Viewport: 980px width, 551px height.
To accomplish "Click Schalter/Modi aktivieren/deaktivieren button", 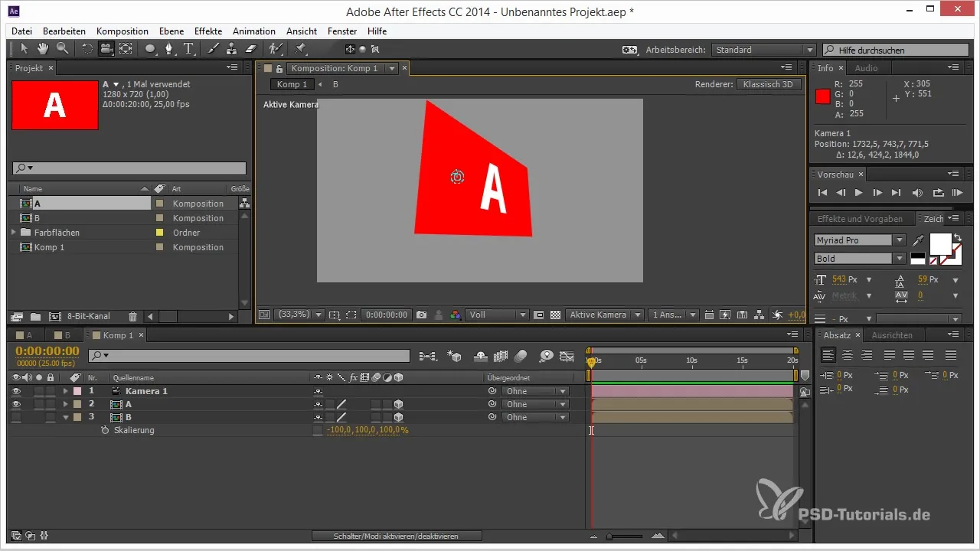I will point(397,536).
